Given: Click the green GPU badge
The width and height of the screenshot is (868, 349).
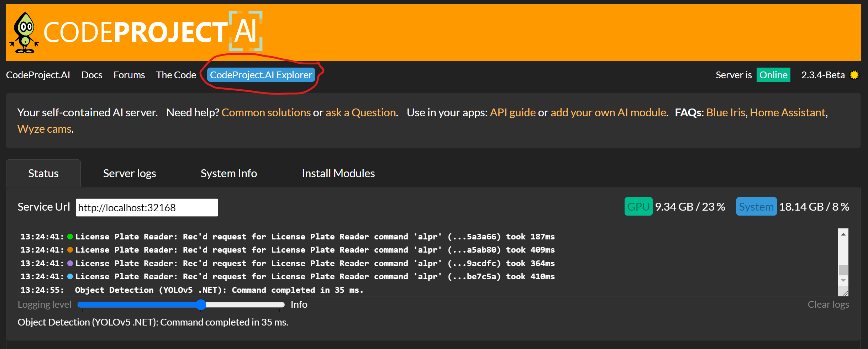Looking at the screenshot, I should tap(638, 206).
